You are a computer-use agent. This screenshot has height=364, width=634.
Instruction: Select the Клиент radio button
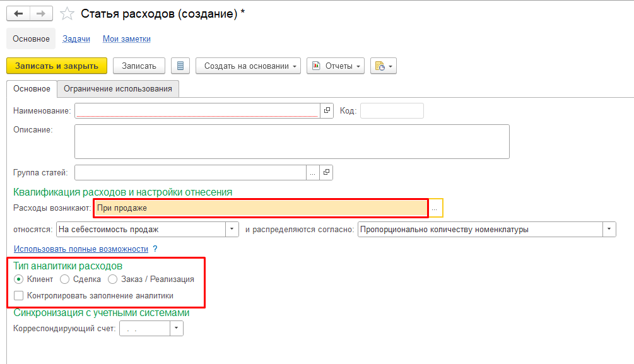click(x=18, y=279)
